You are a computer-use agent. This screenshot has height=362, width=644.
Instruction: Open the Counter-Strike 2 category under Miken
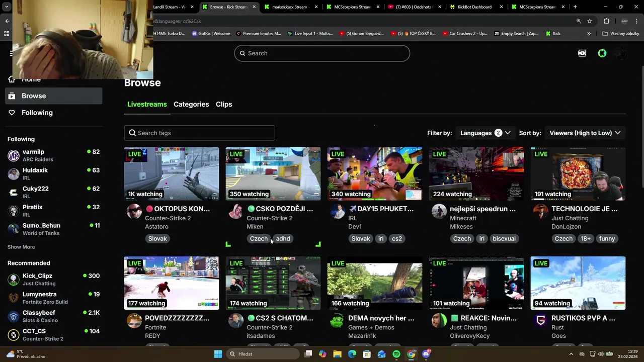[269, 218]
